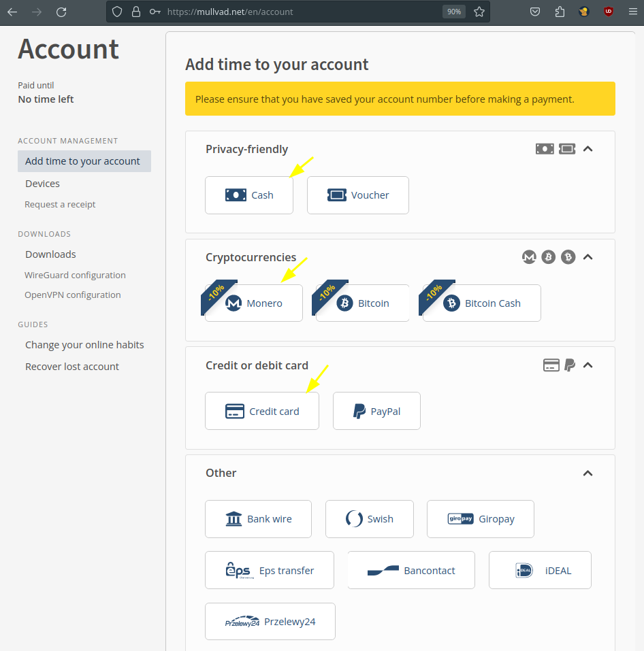The width and height of the screenshot is (644, 651).
Task: Pay with Monero
Action: [x=254, y=303]
